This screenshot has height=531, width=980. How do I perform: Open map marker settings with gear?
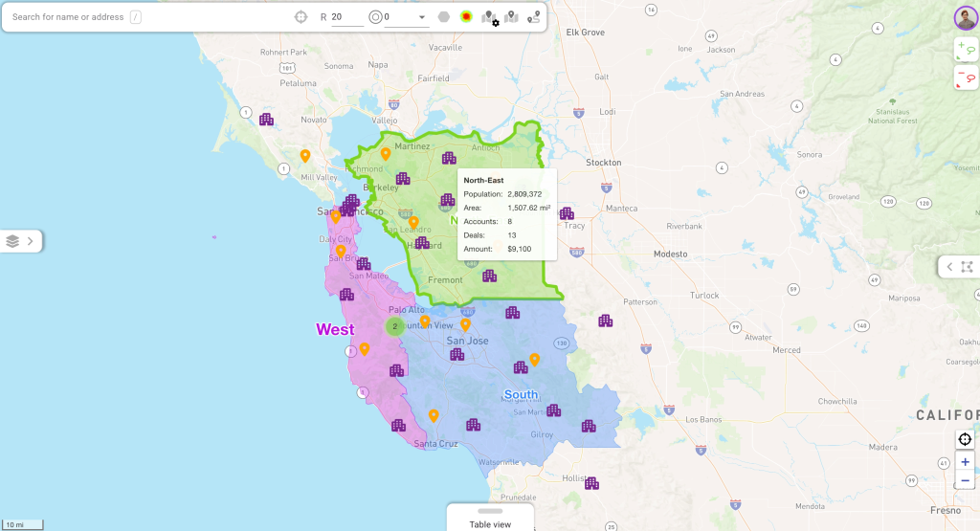[490, 17]
